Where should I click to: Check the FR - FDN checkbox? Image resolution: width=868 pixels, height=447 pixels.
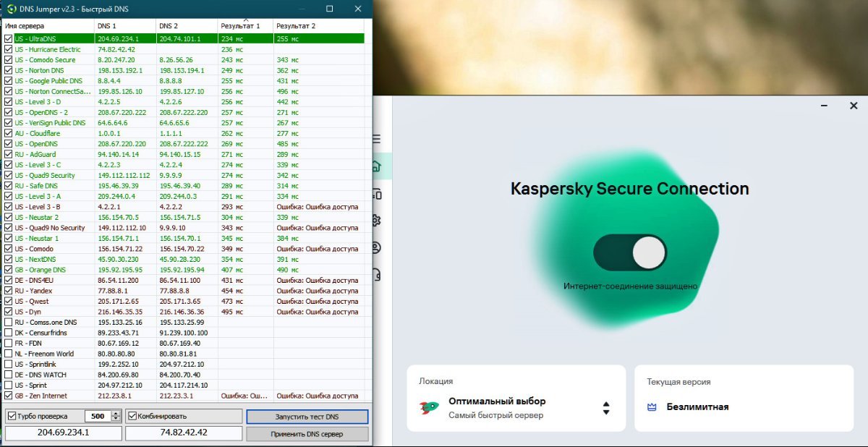point(9,344)
